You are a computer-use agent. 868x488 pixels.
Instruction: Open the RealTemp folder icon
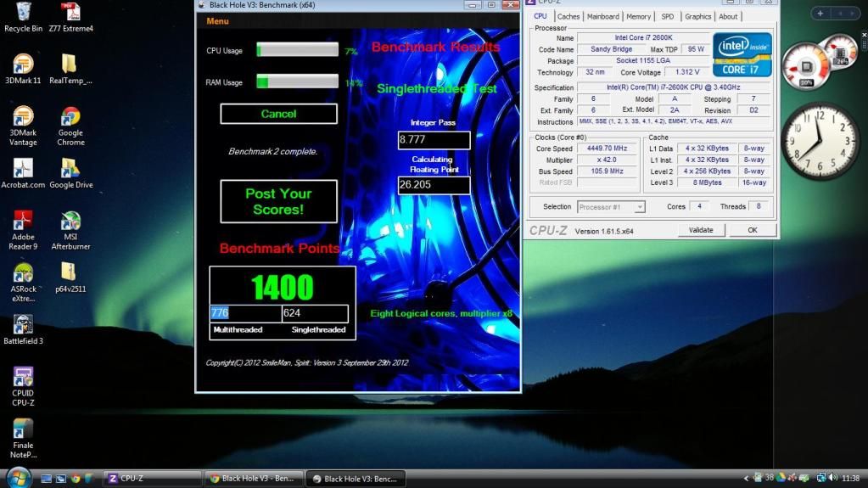click(70, 69)
